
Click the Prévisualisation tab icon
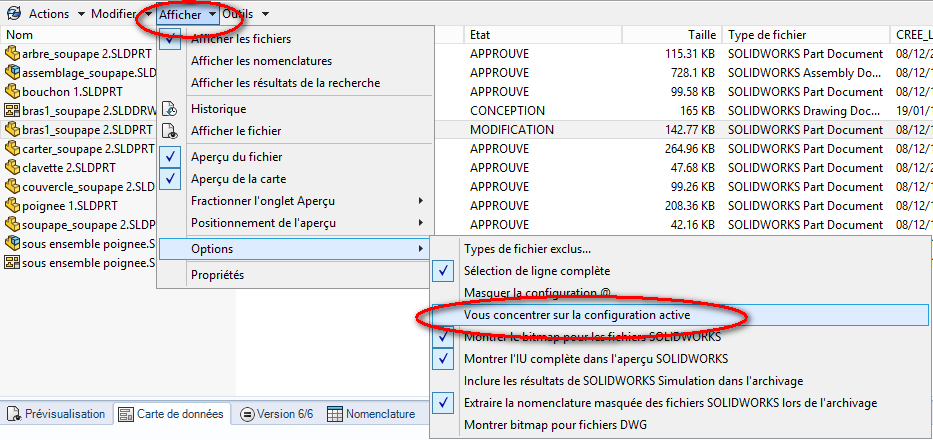(x=15, y=414)
